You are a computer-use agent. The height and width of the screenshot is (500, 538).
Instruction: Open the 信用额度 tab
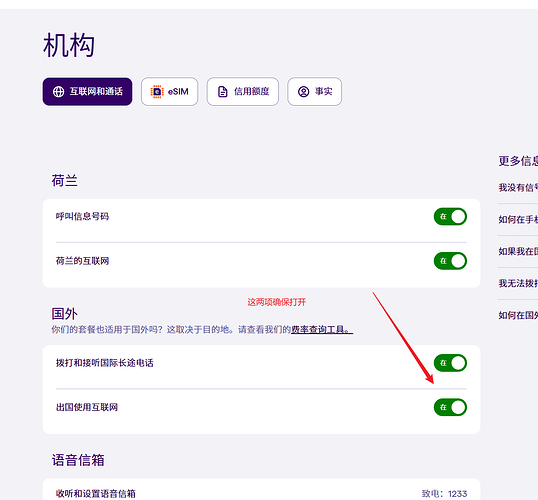243,92
